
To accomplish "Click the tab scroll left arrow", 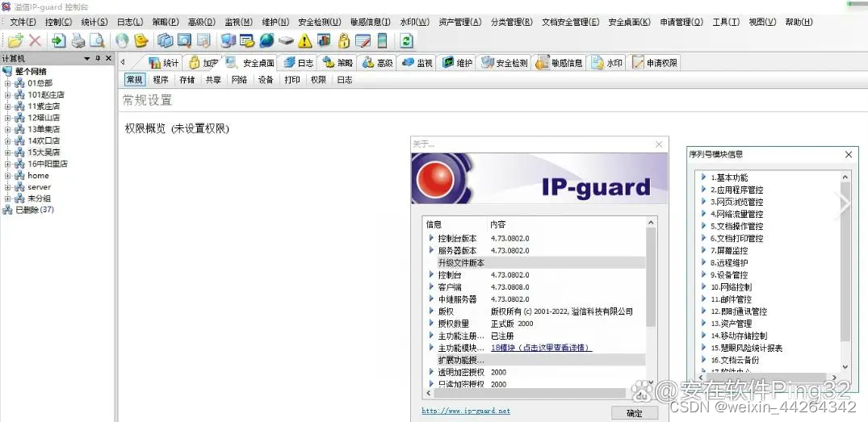I will click(x=123, y=62).
